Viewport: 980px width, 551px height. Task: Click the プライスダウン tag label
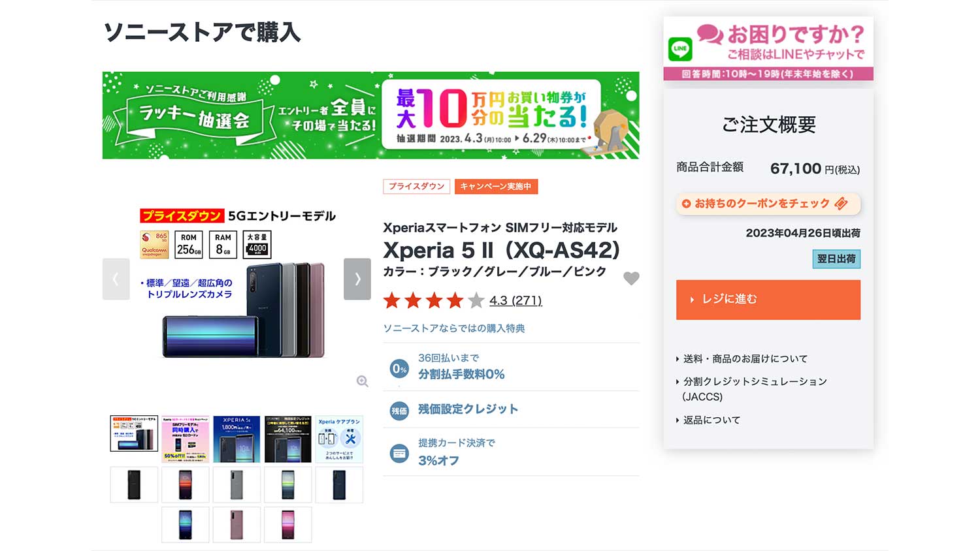416,187
